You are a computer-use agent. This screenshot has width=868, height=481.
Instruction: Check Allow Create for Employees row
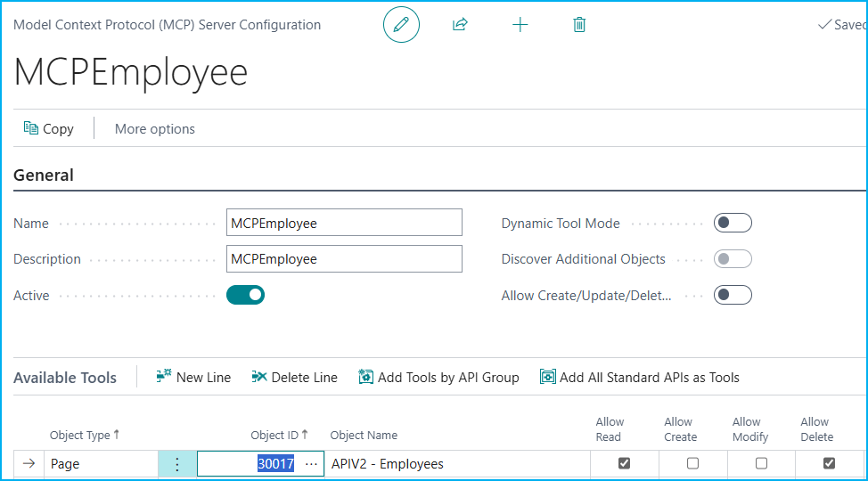coord(692,463)
